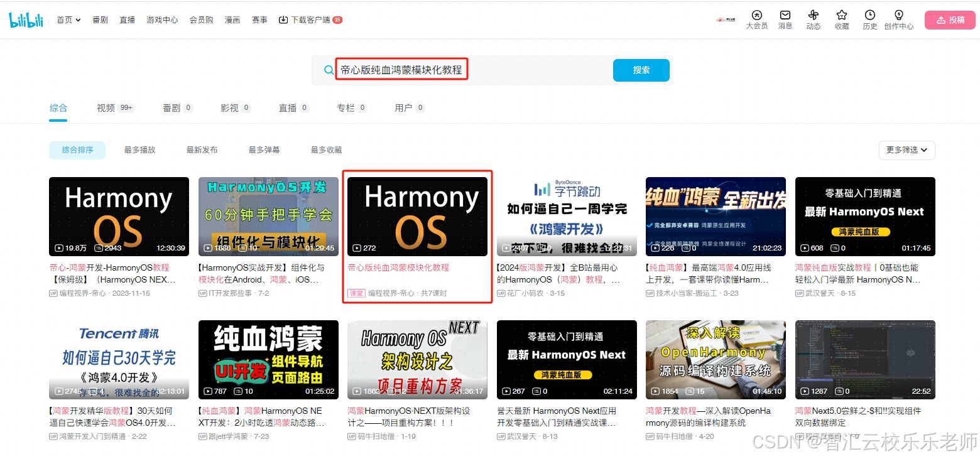
Task: Open the 更多筛选 dropdown
Action: 906,150
